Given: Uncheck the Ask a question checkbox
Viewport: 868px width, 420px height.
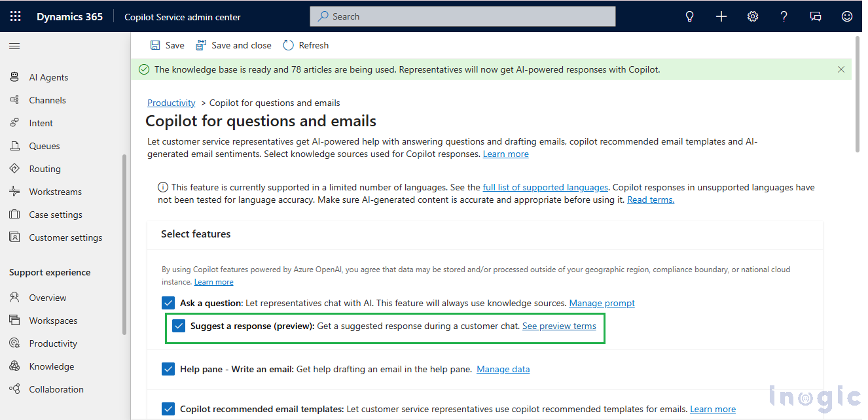Looking at the screenshot, I should (x=168, y=303).
